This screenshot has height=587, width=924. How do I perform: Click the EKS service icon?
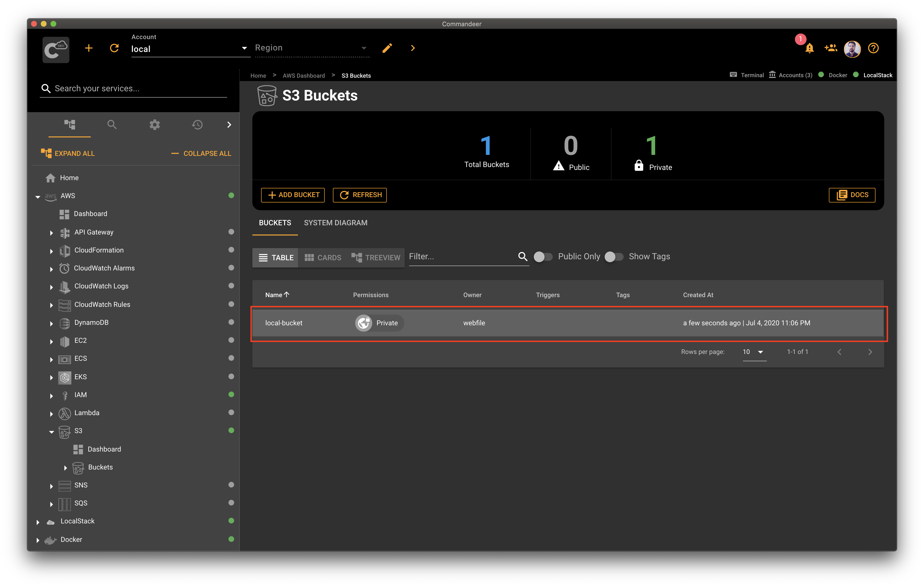click(x=65, y=377)
